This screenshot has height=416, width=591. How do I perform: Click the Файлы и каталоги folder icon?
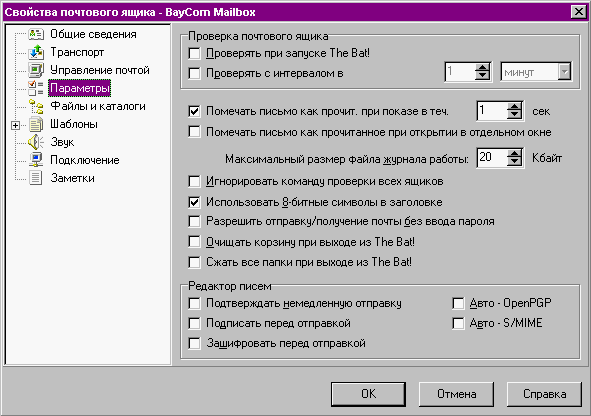point(36,106)
